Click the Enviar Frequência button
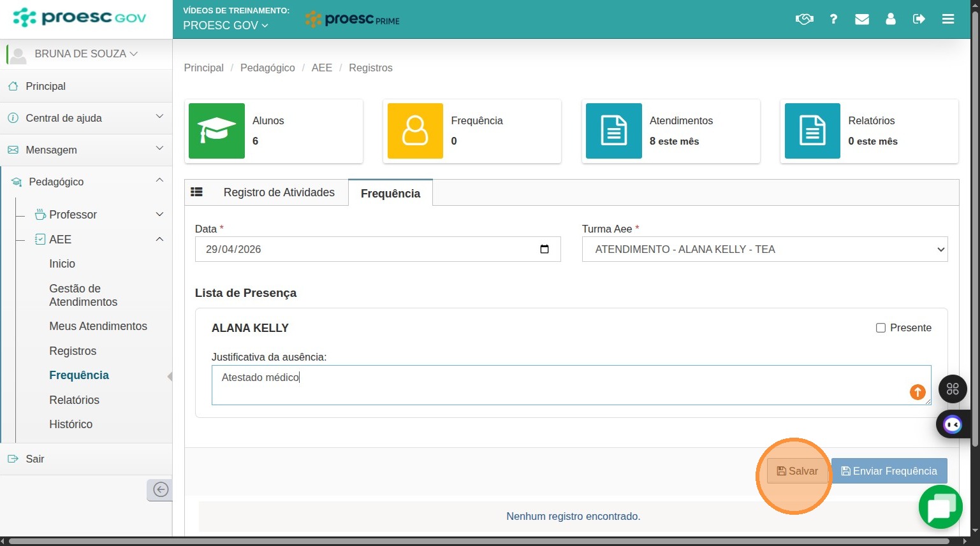This screenshot has width=980, height=546. click(x=889, y=471)
